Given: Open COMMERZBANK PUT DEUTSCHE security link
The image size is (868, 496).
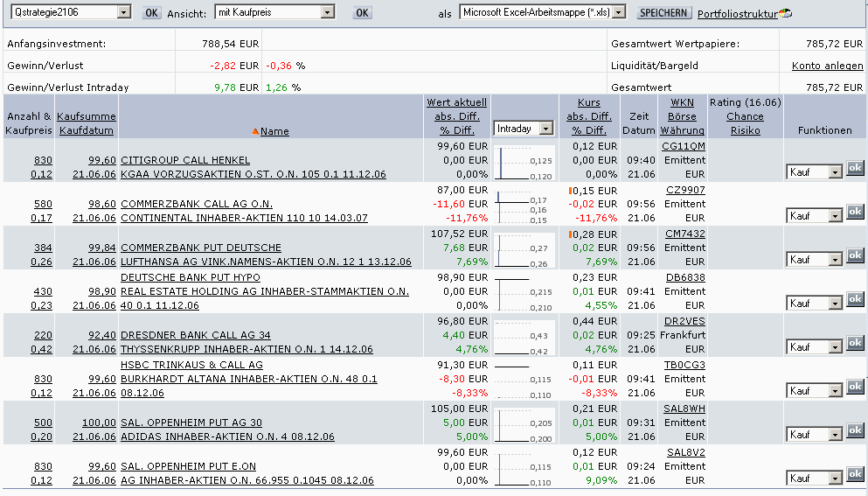Looking at the screenshot, I should tap(201, 248).
